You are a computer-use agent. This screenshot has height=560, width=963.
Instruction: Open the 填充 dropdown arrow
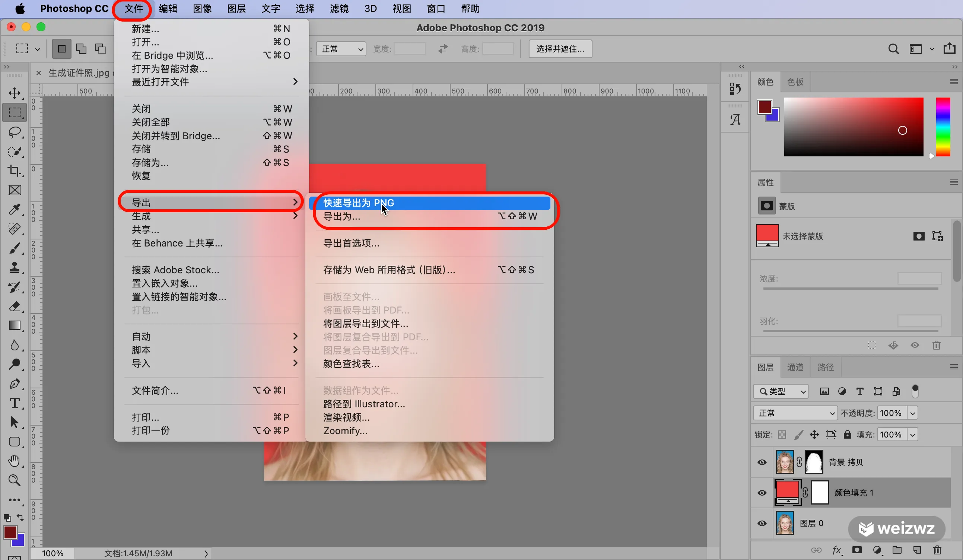913,435
